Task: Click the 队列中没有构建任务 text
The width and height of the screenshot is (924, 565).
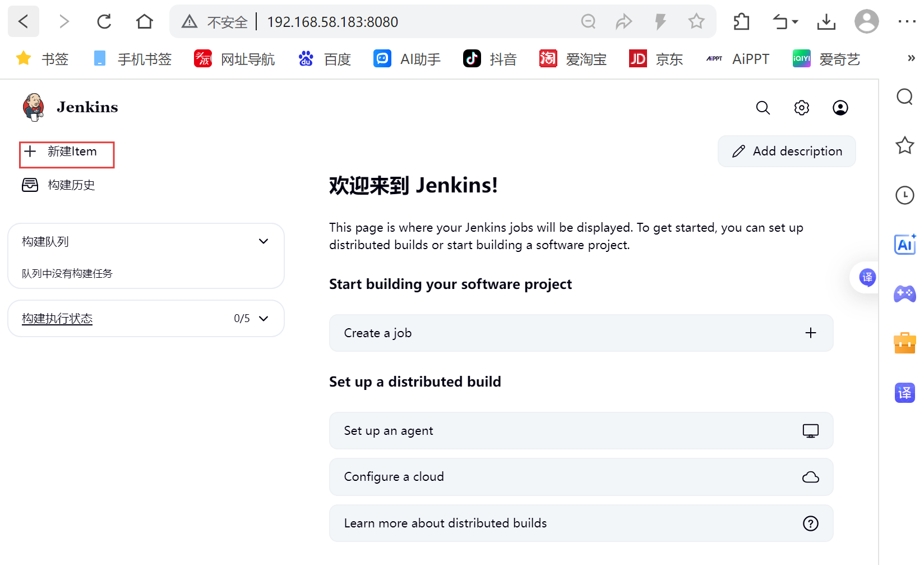Action: pyautogui.click(x=67, y=273)
